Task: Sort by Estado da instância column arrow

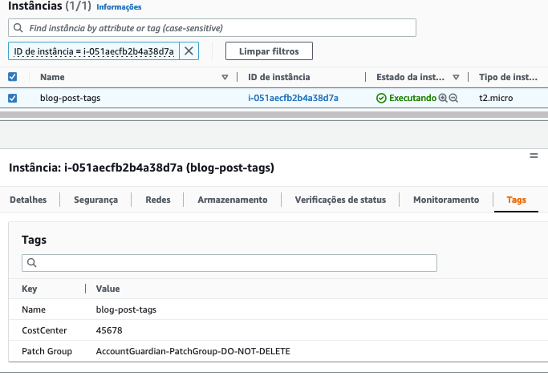Action: pos(456,77)
